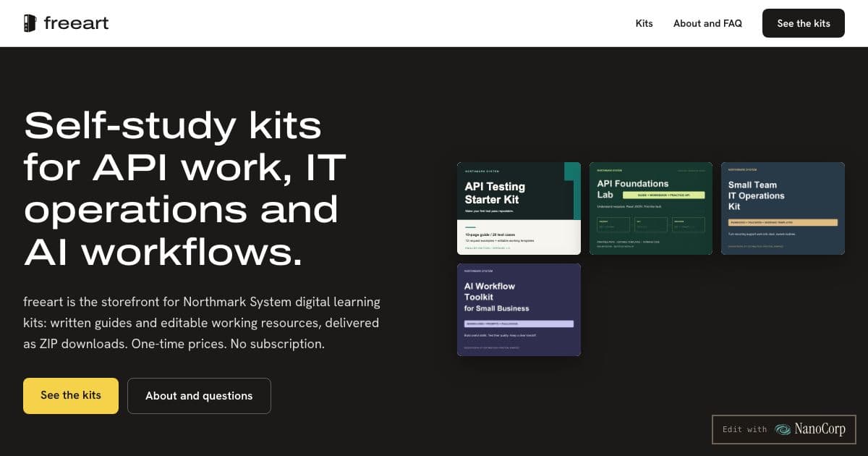Click the About and questions button
Viewport: 868px width, 456px height.
(x=199, y=396)
